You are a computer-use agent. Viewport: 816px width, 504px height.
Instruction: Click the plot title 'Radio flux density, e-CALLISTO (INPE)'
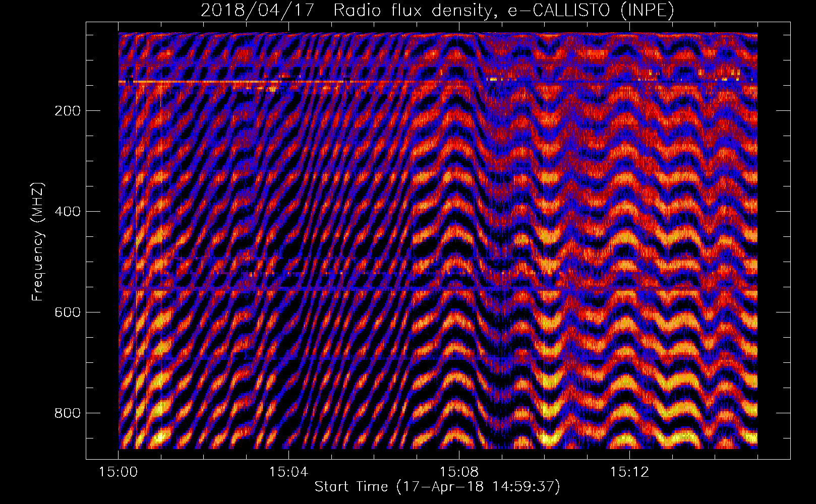tap(503, 11)
